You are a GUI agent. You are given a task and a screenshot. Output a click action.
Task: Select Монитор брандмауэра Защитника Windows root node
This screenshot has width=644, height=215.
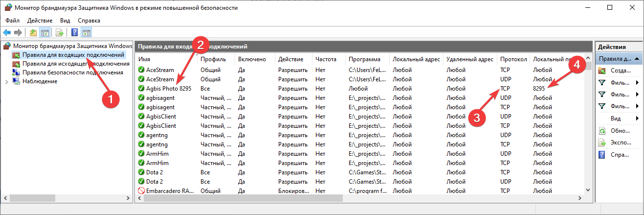[x=72, y=46]
